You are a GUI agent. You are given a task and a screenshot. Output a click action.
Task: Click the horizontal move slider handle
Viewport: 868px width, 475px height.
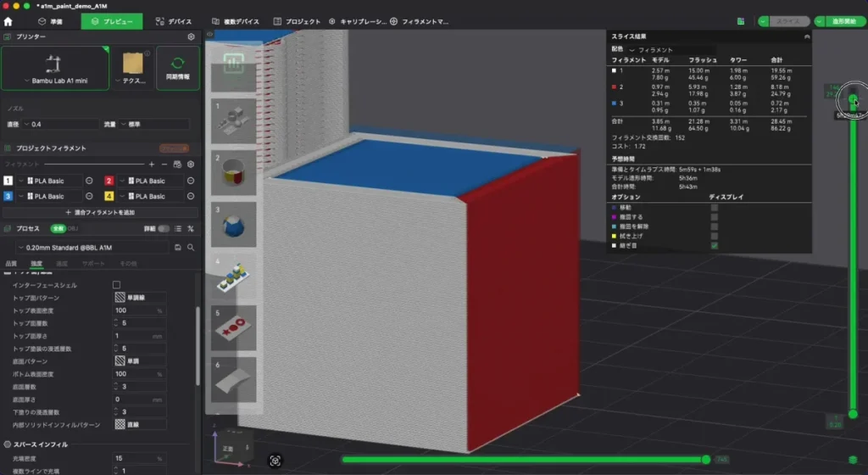[706, 460]
